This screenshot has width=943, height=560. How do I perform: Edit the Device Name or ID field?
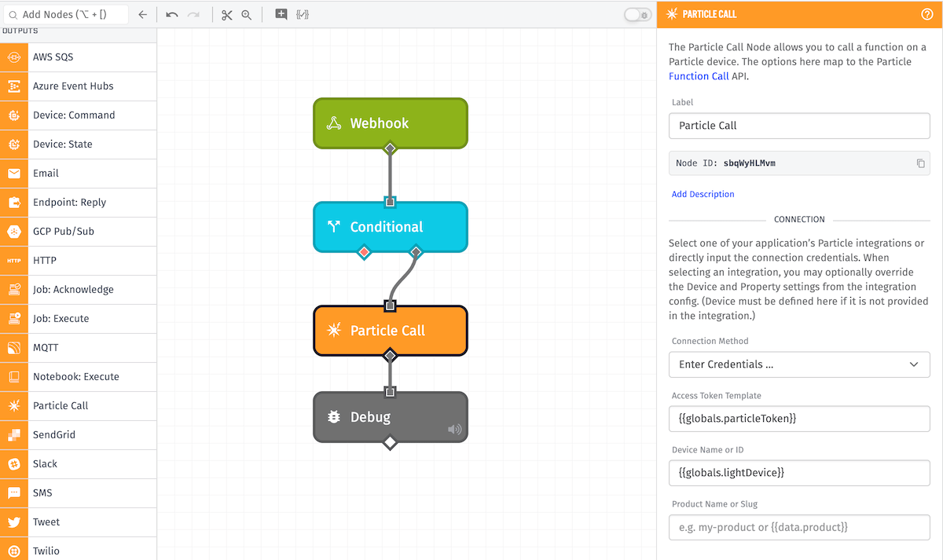(799, 473)
